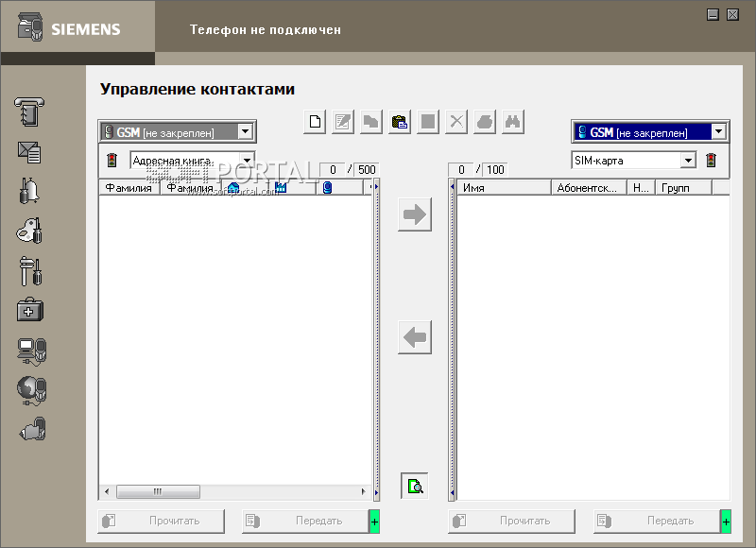Click the office building column header icon

[281, 187]
